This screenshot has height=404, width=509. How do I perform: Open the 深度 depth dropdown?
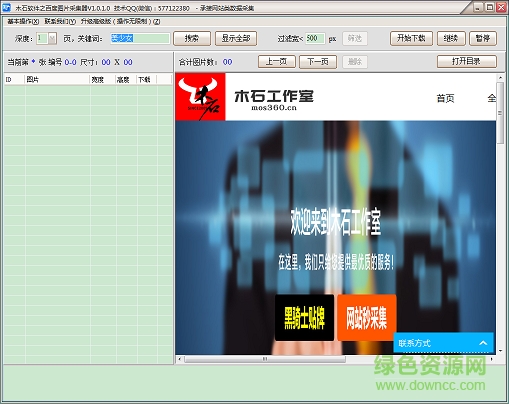[x=52, y=39]
